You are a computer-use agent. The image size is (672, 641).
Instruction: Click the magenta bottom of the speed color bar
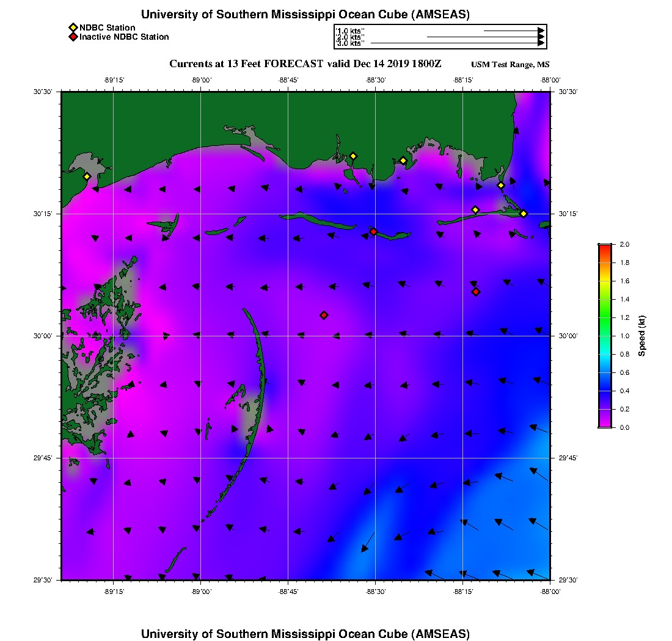point(605,424)
